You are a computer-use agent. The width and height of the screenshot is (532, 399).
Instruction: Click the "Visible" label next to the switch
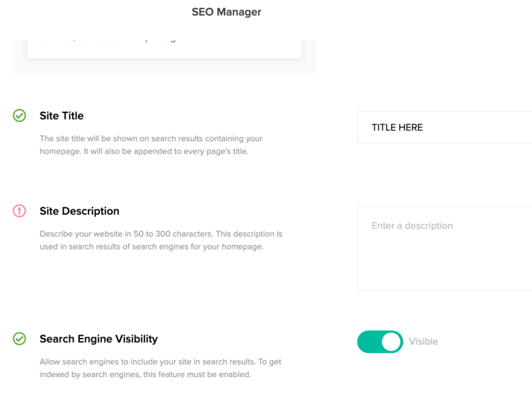424,342
